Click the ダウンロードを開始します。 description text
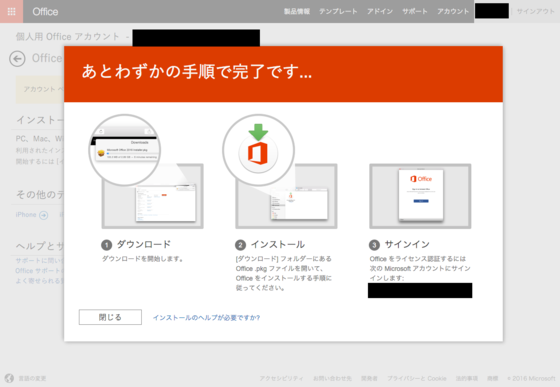 (142, 259)
